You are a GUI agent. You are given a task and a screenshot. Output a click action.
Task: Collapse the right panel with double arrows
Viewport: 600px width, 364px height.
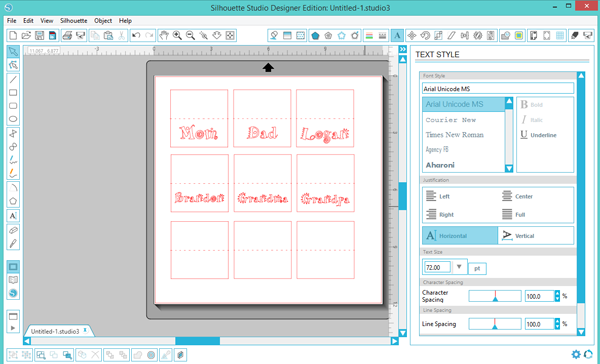point(403,49)
